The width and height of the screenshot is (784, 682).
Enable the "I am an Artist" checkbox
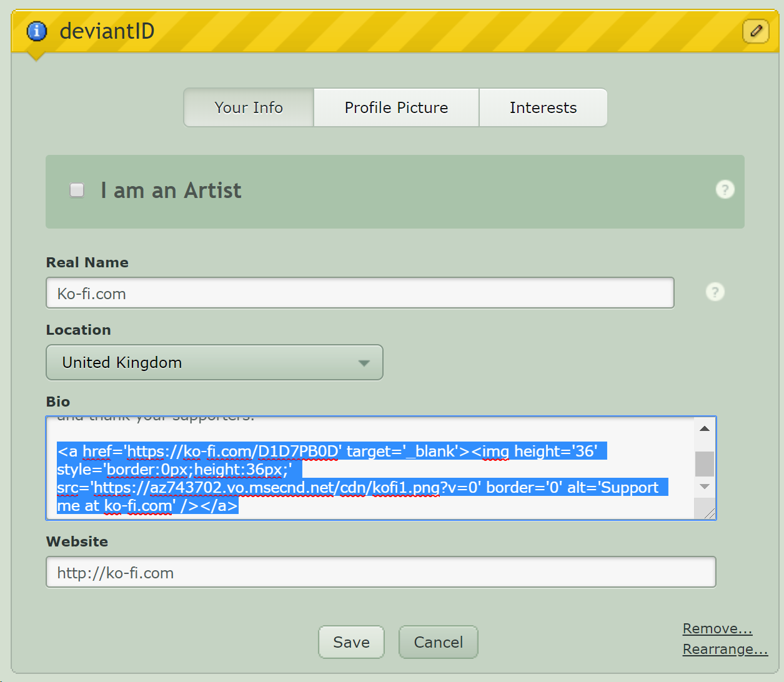click(x=76, y=190)
